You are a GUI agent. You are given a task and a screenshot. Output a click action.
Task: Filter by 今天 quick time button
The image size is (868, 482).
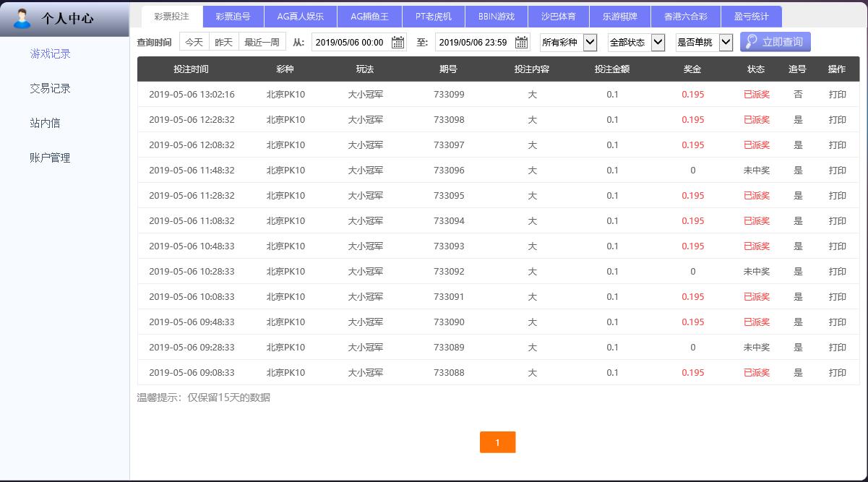pyautogui.click(x=194, y=43)
